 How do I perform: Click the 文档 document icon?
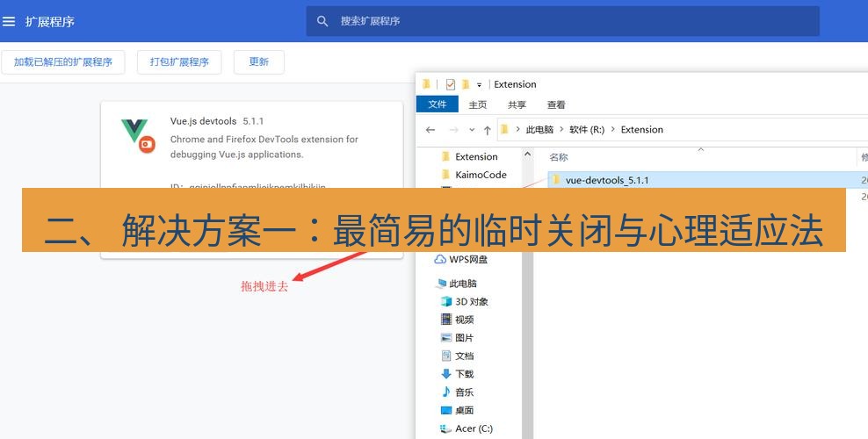coord(446,356)
